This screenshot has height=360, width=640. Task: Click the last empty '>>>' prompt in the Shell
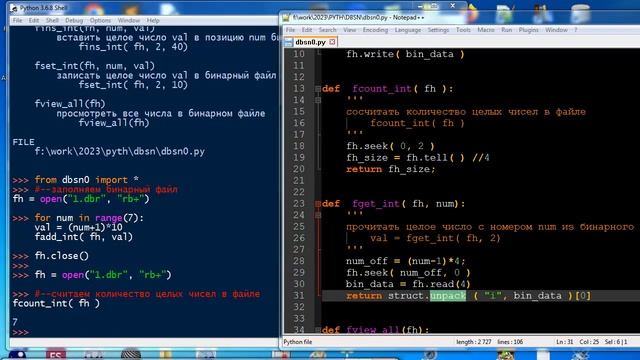point(20,332)
